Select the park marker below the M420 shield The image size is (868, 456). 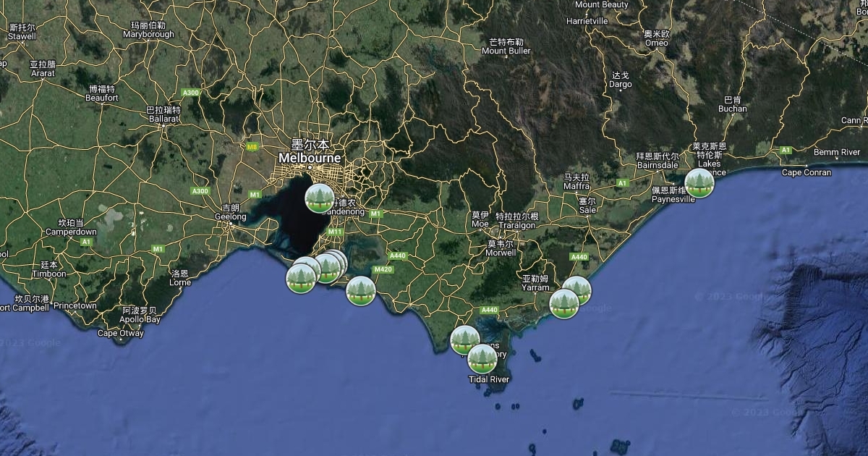[360, 291]
